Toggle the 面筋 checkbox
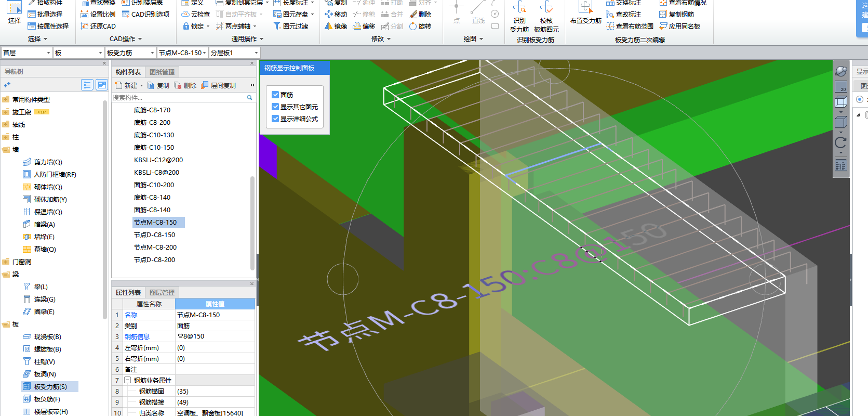The width and height of the screenshot is (868, 416). [275, 95]
